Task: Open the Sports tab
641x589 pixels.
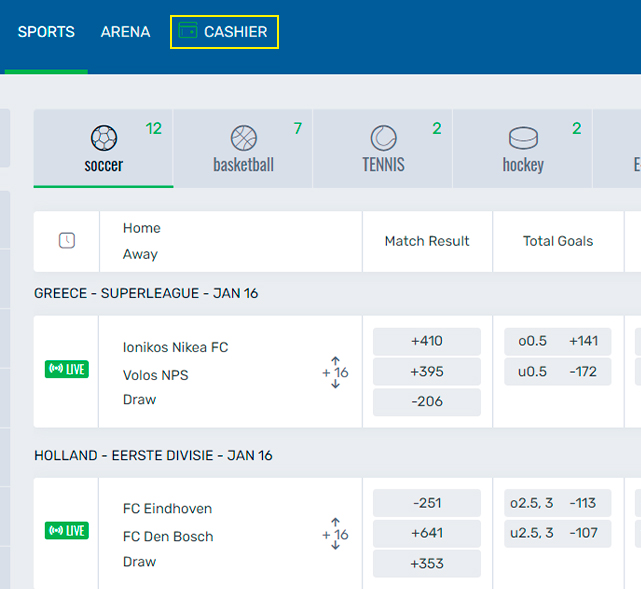Action: coord(46,32)
